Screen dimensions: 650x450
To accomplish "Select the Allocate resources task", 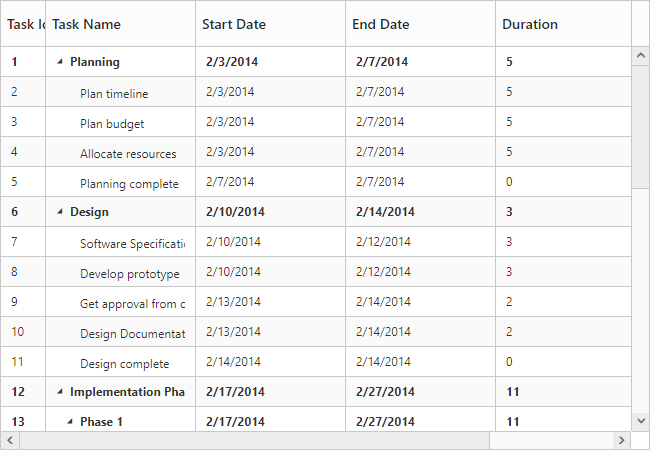I will coord(128,154).
